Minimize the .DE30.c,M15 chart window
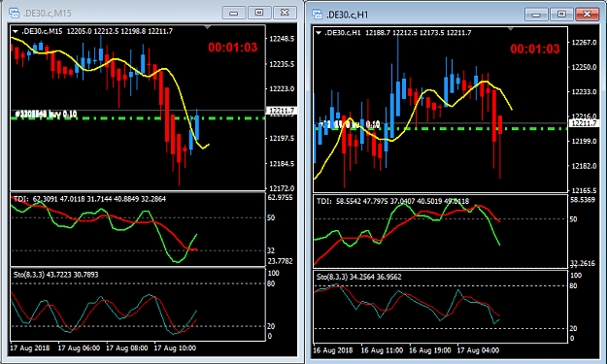The width and height of the screenshot is (607, 364). click(234, 13)
